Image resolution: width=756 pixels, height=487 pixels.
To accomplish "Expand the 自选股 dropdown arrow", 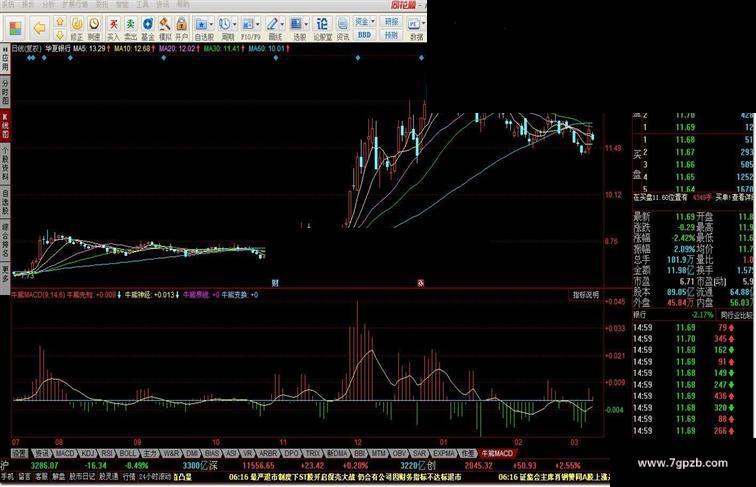I will [x=211, y=24].
